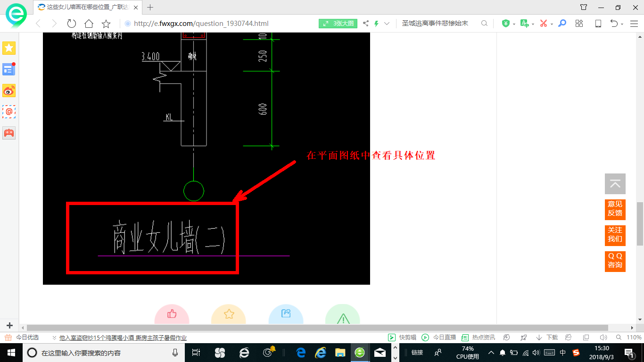Click the skin shirt icon in title bar
The height and width of the screenshot is (362, 644).
click(584, 7)
